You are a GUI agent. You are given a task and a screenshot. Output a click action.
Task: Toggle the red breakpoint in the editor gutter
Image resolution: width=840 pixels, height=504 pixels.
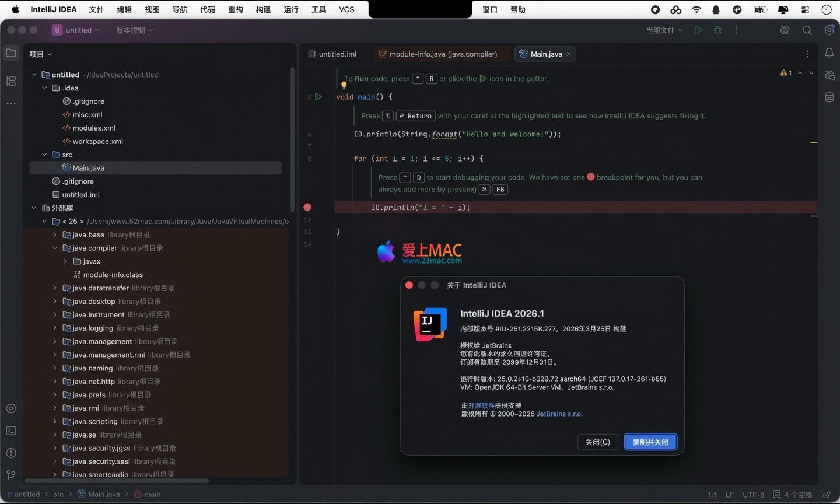point(307,207)
